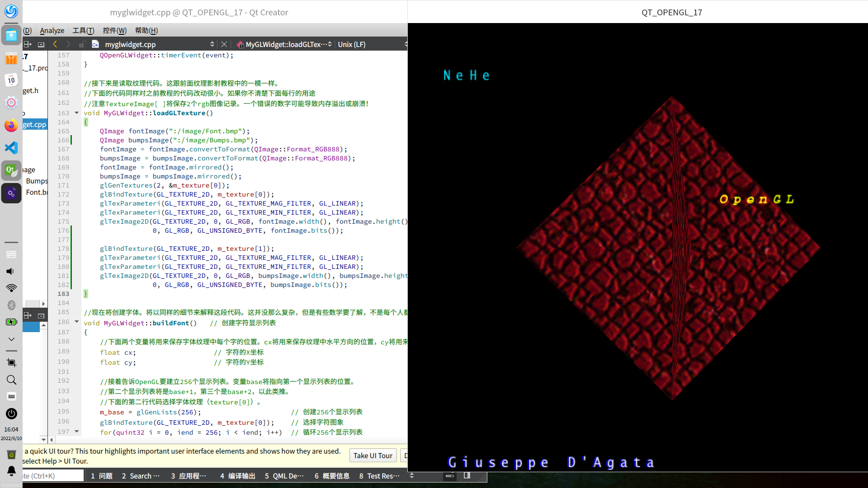This screenshot has width=868, height=488.
Task: Click the split editor icon
Action: pos(28,44)
